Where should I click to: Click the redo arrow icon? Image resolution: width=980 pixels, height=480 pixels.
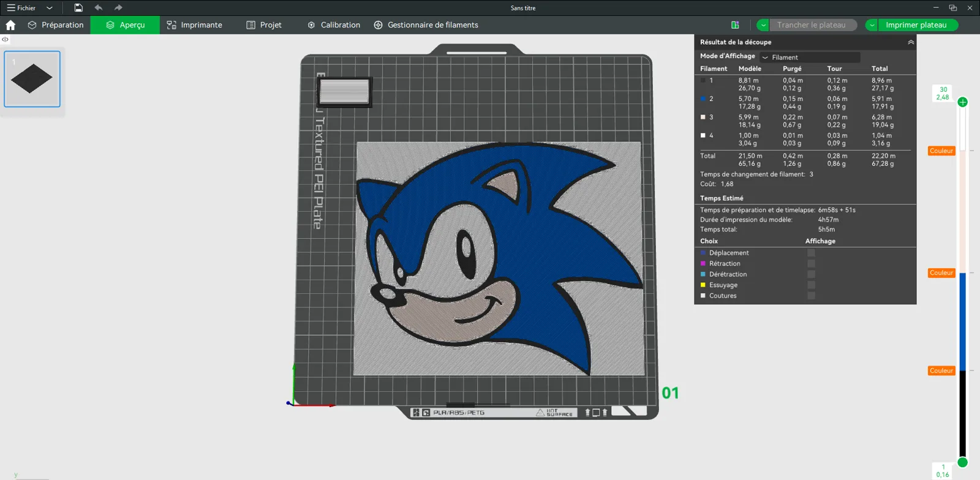pyautogui.click(x=118, y=8)
